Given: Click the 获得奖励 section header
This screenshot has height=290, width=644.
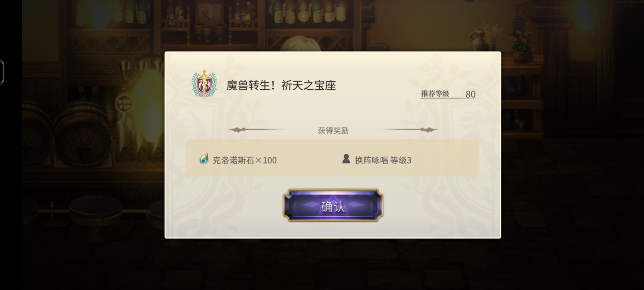Looking at the screenshot, I should pos(333,130).
